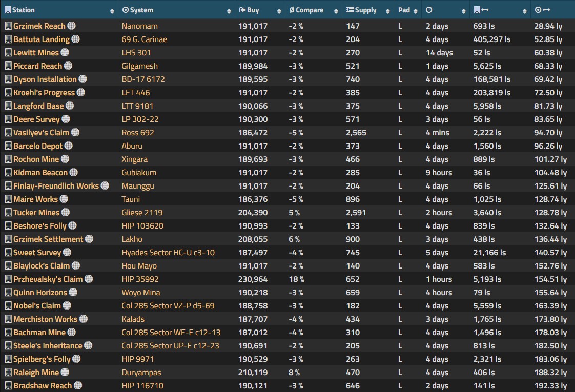This screenshot has width=575, height=392.
Task: Click the planet icon beside Langford Base
Action: click(x=70, y=106)
